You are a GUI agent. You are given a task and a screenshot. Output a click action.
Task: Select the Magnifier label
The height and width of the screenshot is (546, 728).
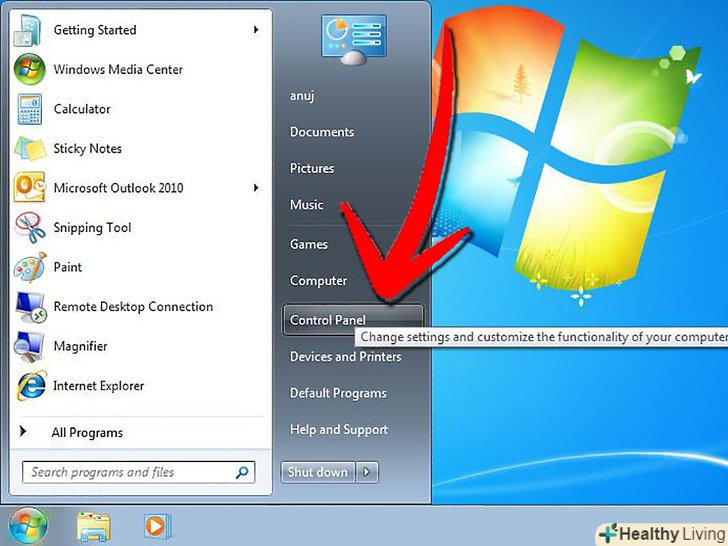80,346
